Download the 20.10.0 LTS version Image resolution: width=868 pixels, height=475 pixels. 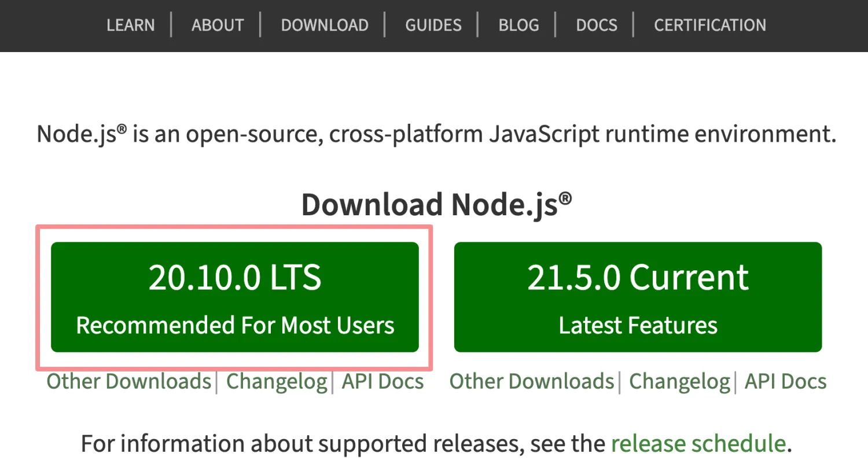tap(235, 297)
